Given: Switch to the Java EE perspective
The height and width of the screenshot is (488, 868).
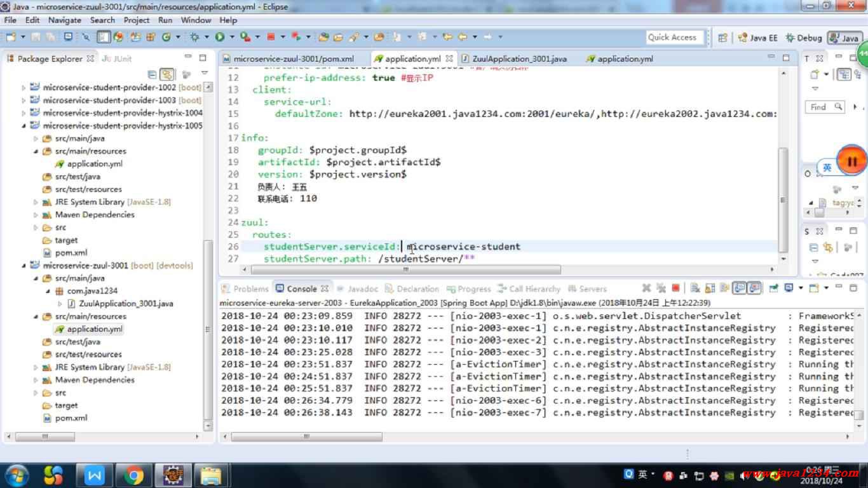Looking at the screenshot, I should click(x=757, y=38).
